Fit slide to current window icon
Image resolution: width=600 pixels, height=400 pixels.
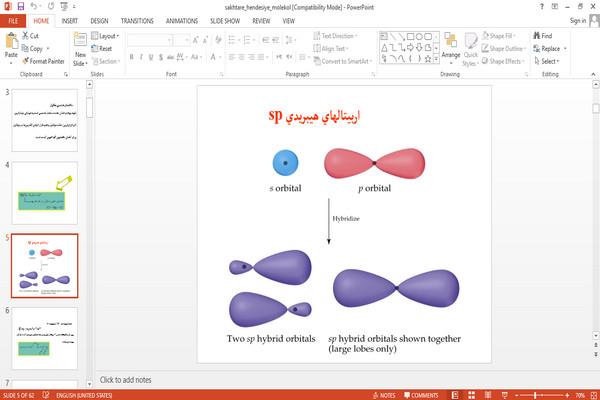(x=594, y=395)
